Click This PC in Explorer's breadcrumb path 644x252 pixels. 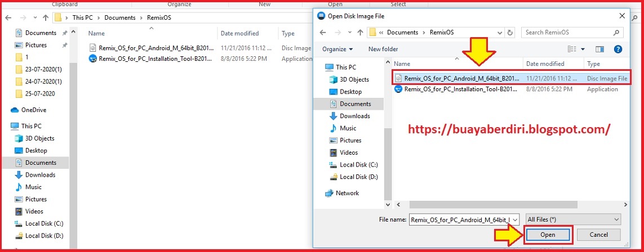tap(83, 17)
